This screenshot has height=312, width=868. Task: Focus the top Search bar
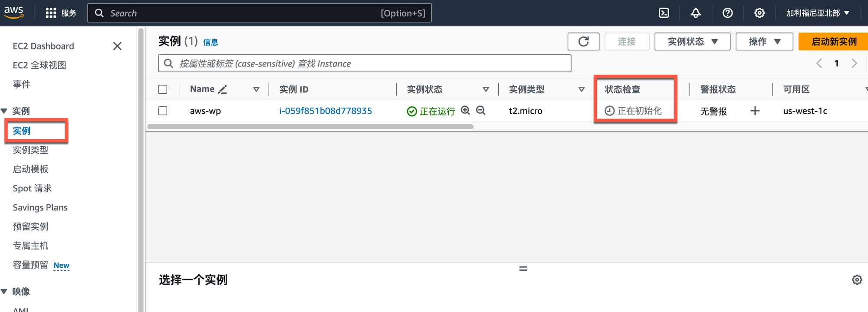point(260,13)
